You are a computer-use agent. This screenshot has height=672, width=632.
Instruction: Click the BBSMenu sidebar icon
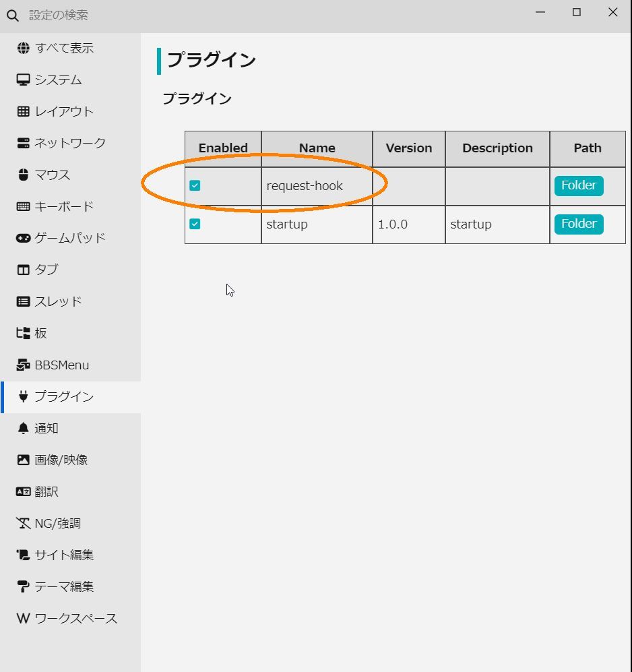coord(23,365)
